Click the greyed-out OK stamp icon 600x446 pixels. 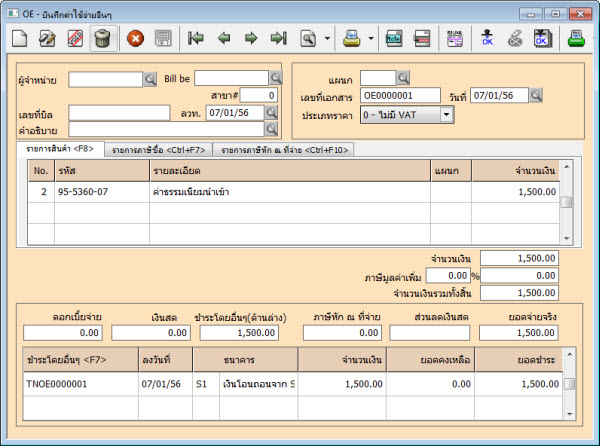[x=515, y=38]
